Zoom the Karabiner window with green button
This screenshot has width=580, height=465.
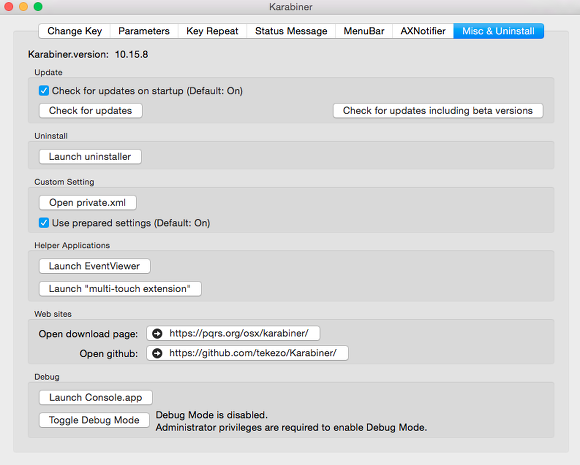coord(38,7)
